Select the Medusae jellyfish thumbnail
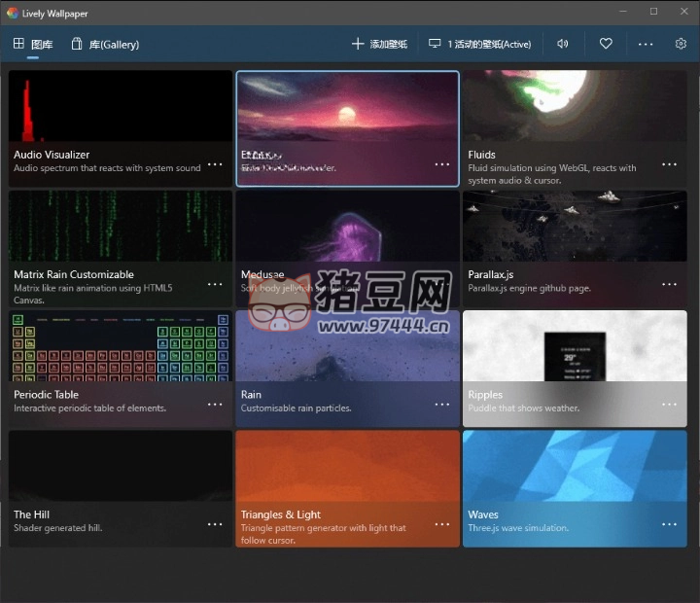700x603 pixels. click(348, 226)
